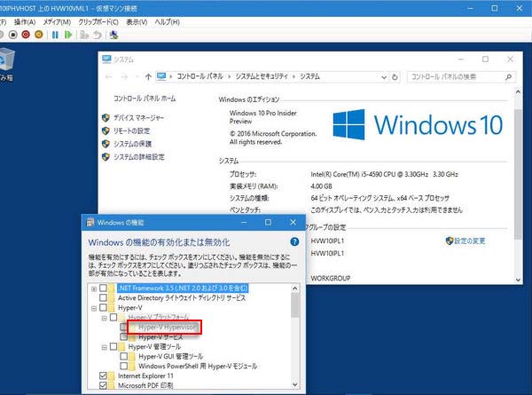Viewport: 532px width, 395px height.
Task: Open the 表示(V) menu
Action: click(x=137, y=22)
